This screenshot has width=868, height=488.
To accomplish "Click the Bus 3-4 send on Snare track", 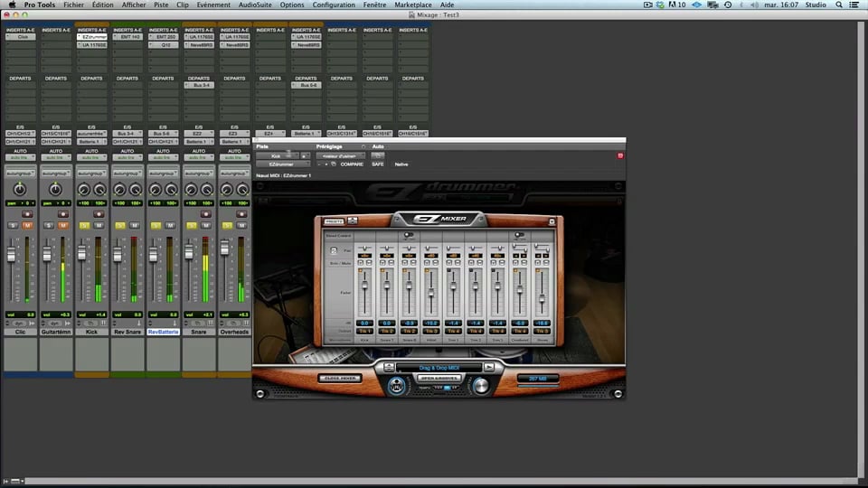I will click(x=199, y=85).
